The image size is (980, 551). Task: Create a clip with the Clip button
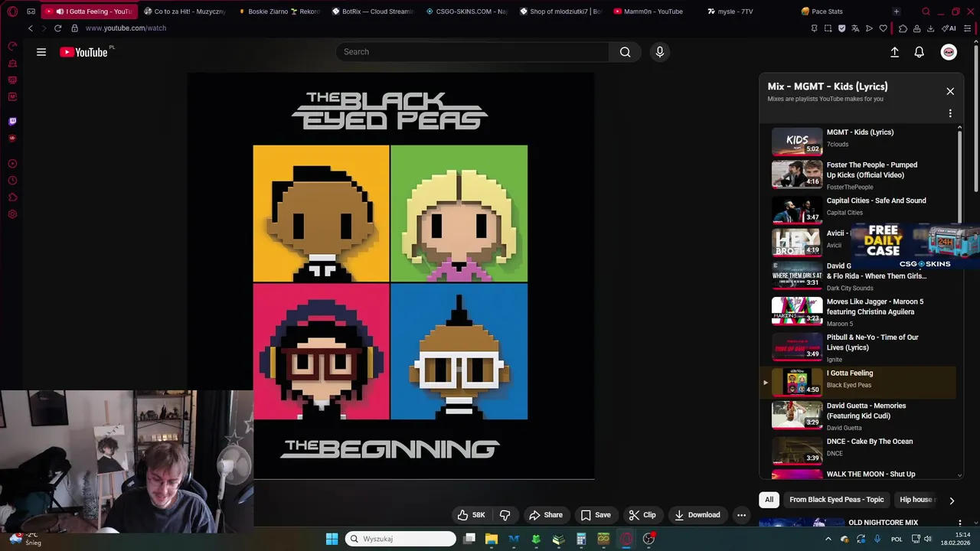point(642,515)
